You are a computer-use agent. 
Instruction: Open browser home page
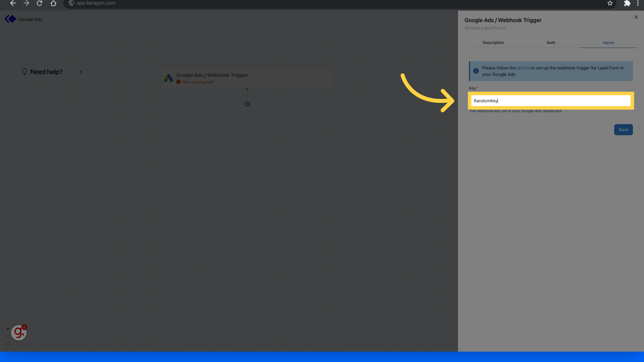[53, 3]
